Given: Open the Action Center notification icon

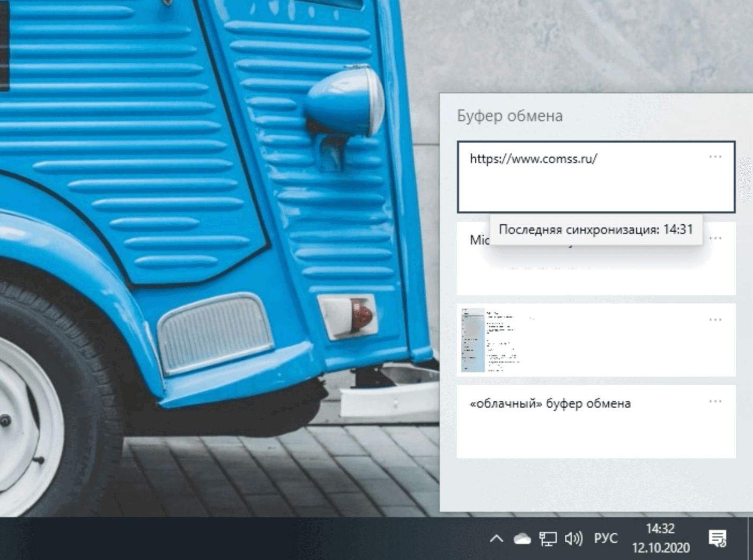Looking at the screenshot, I should (717, 538).
